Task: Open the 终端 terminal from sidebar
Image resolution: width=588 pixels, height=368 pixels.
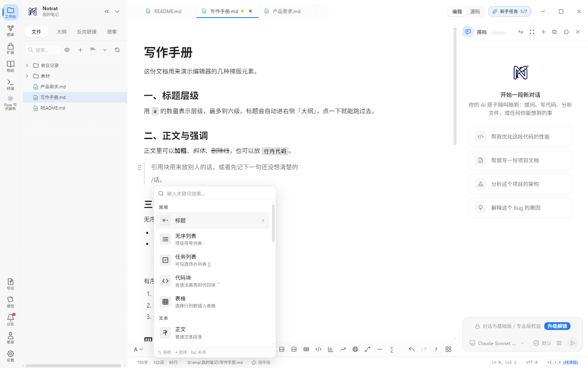Action: (10, 85)
